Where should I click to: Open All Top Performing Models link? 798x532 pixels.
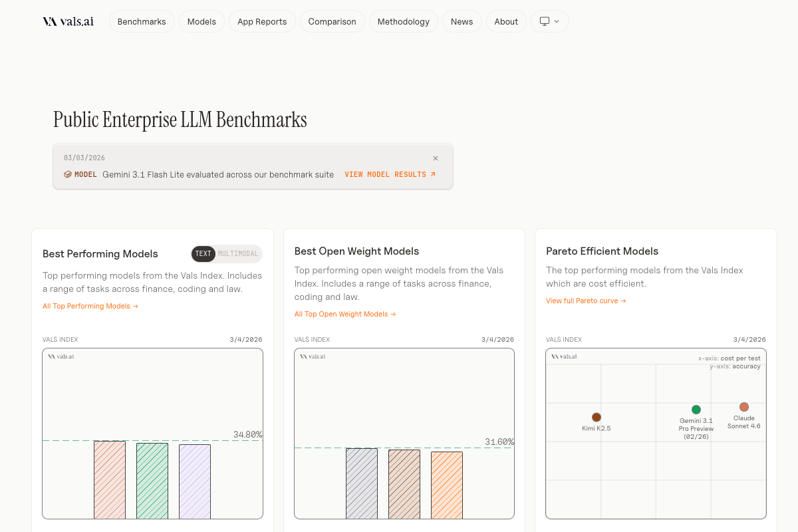click(x=90, y=306)
